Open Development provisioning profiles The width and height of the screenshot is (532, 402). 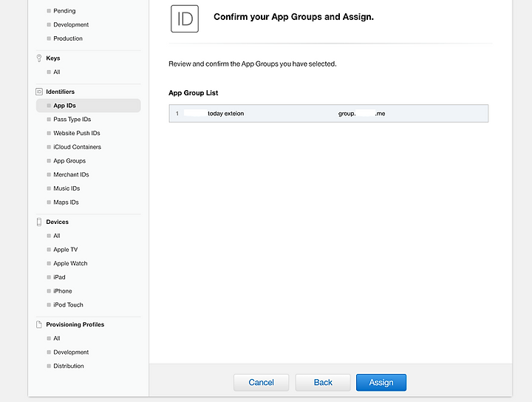pyautogui.click(x=71, y=352)
